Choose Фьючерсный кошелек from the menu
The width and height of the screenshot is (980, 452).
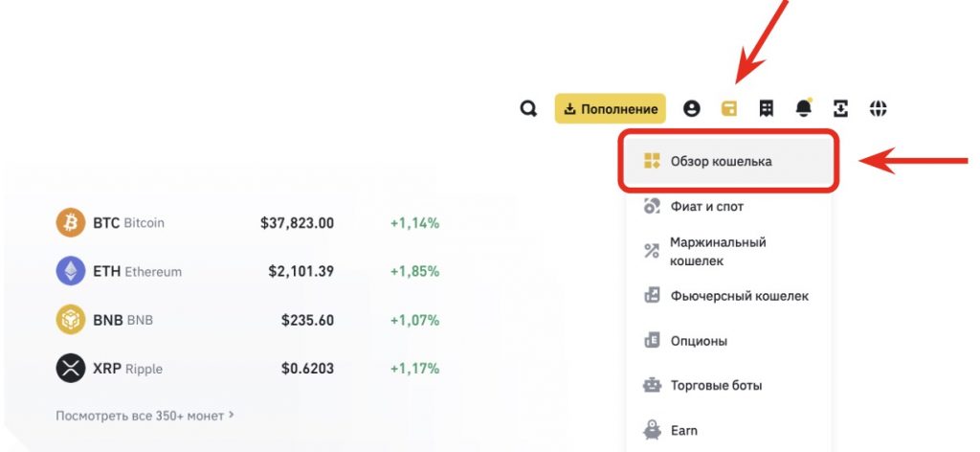coord(739,296)
